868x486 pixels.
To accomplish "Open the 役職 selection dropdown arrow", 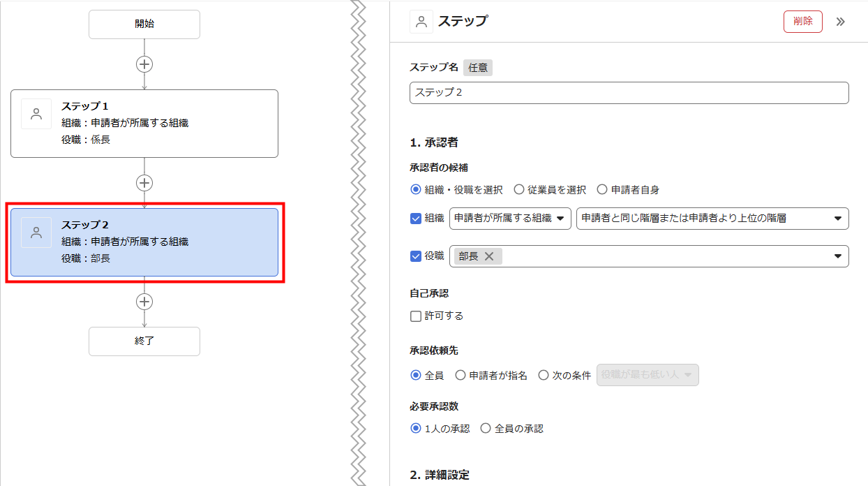I will [837, 256].
